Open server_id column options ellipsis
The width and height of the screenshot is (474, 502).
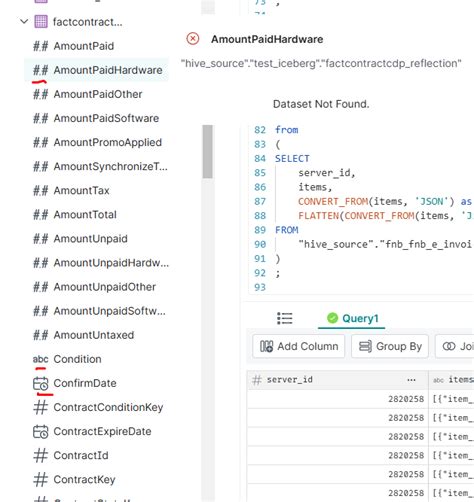pos(411,380)
